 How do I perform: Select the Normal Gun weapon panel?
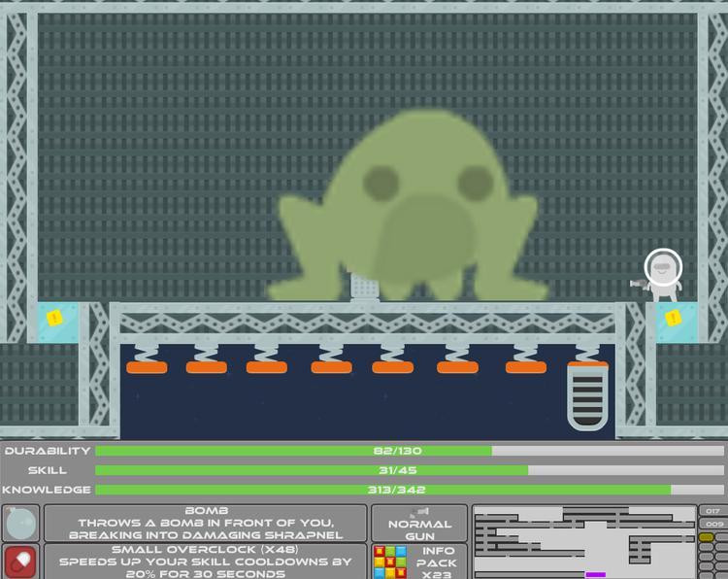pos(419,524)
